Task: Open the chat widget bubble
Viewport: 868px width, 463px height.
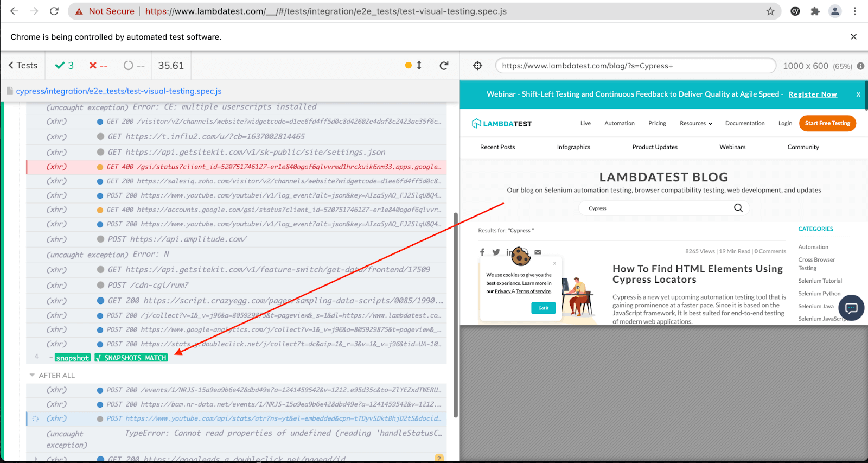Action: [851, 308]
